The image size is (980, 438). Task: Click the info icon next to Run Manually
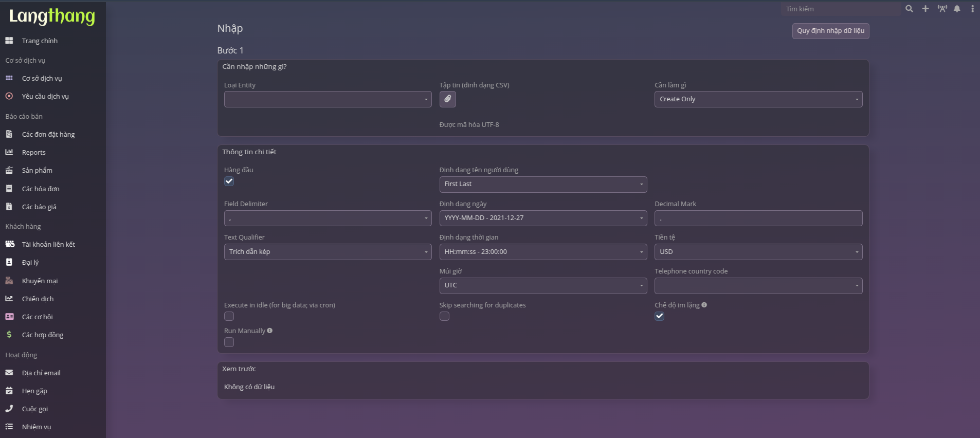[x=270, y=331]
